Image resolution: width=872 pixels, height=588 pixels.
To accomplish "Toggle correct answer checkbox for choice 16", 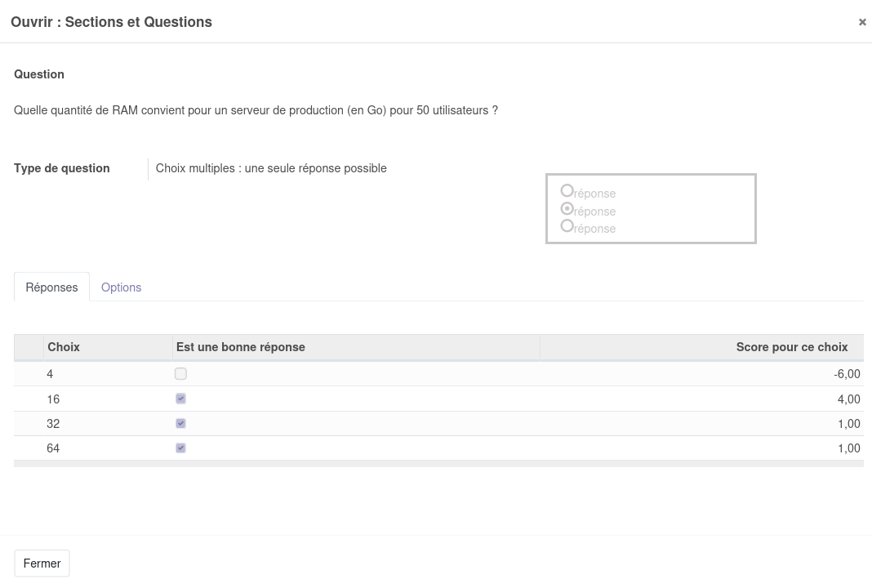I will point(180,399).
